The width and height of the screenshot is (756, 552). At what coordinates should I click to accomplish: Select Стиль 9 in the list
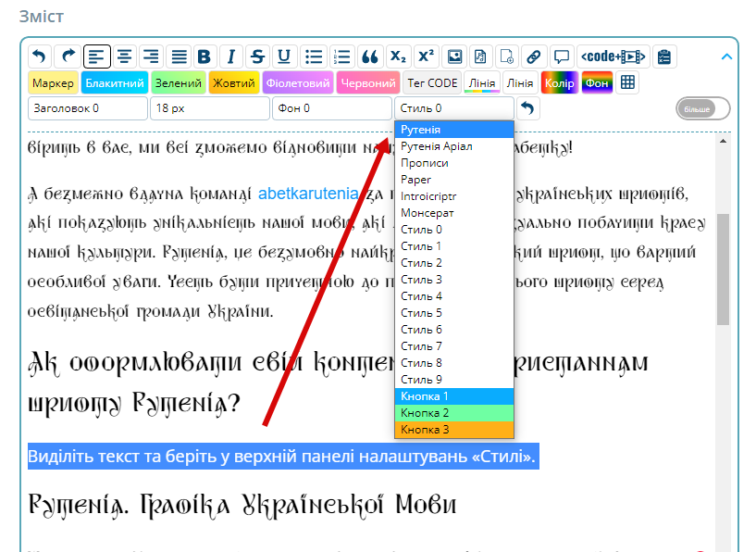click(454, 379)
